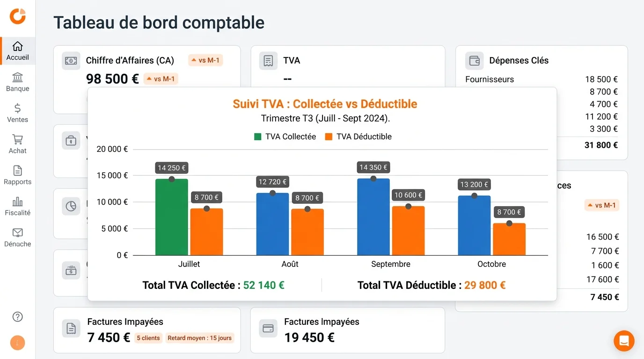Click the wallet icon on the Chiffre d'Affaires card

click(71, 61)
